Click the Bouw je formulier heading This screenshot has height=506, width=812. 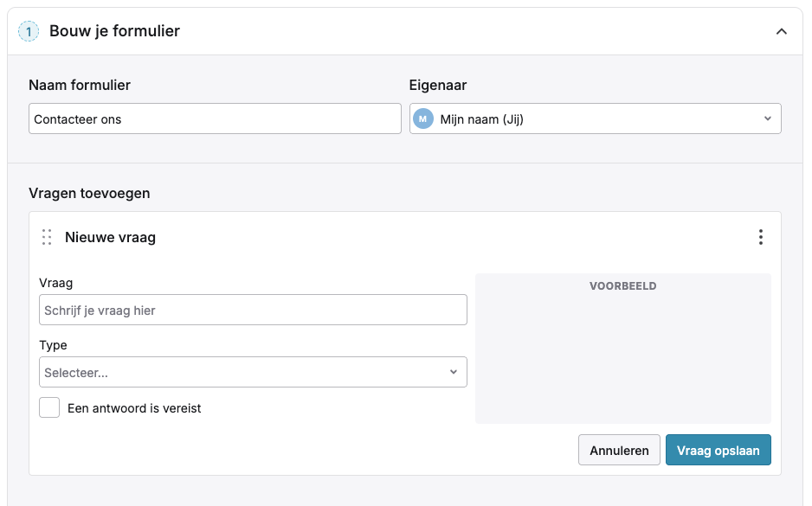114,31
